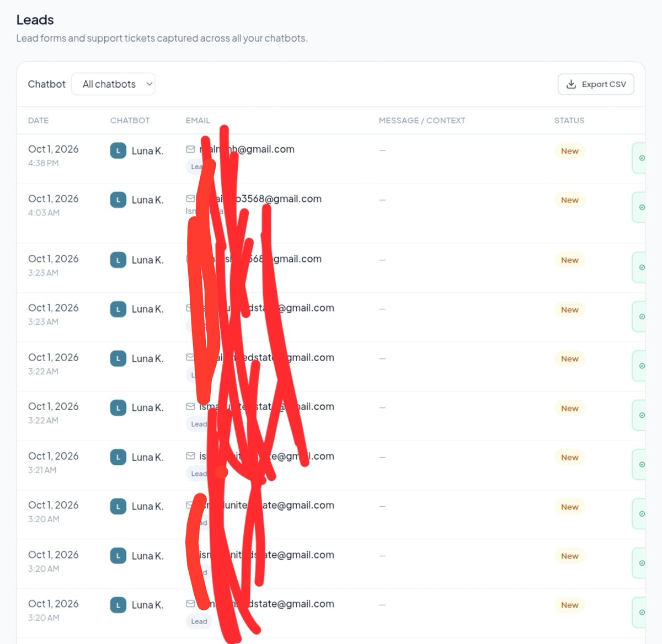Click the green check-circle button in the 3:21 AM row

click(639, 464)
